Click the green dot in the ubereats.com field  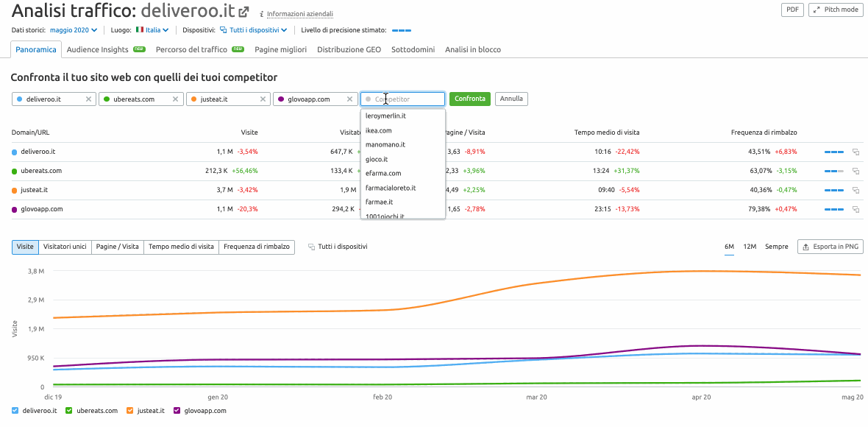(x=106, y=99)
